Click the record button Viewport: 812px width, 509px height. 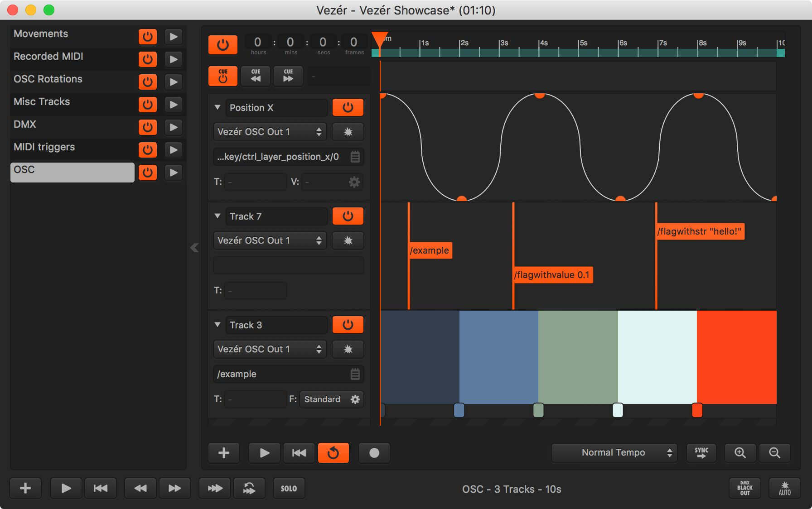click(374, 453)
